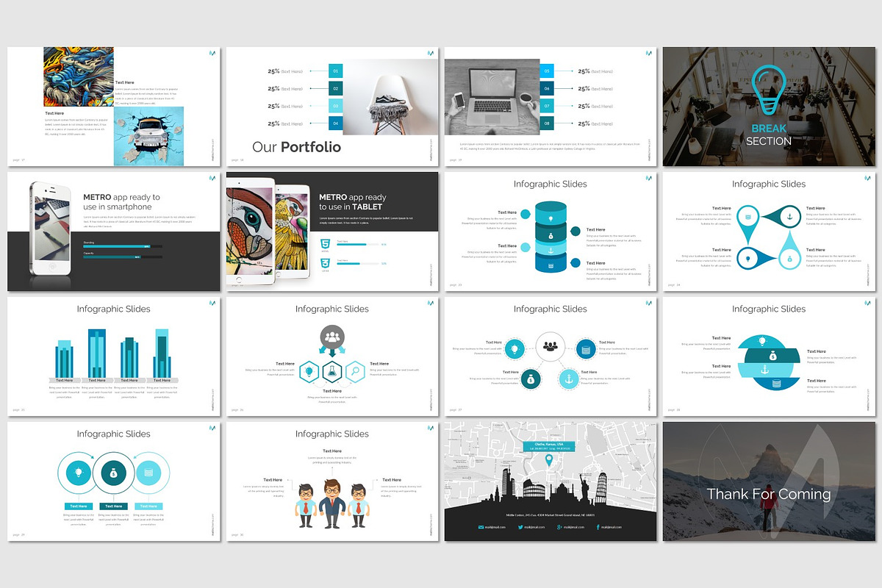Select the people group icon at the infographic center

click(551, 346)
